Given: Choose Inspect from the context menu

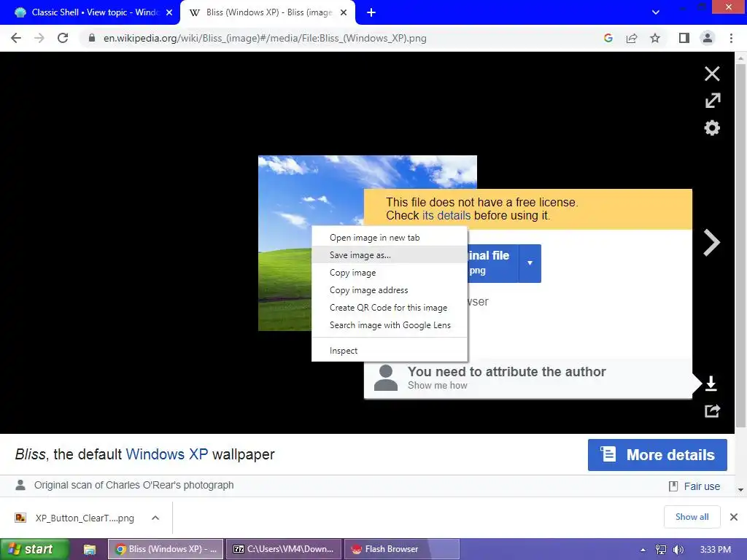Looking at the screenshot, I should (390, 351).
